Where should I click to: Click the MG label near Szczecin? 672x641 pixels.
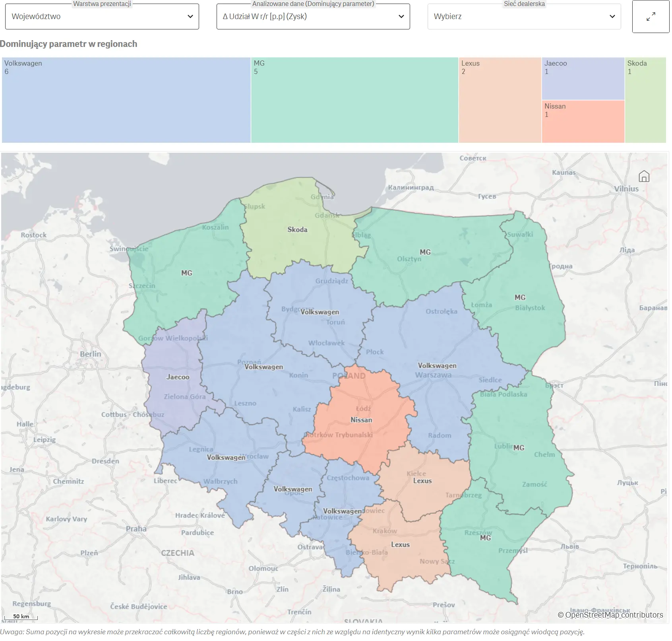tap(187, 273)
